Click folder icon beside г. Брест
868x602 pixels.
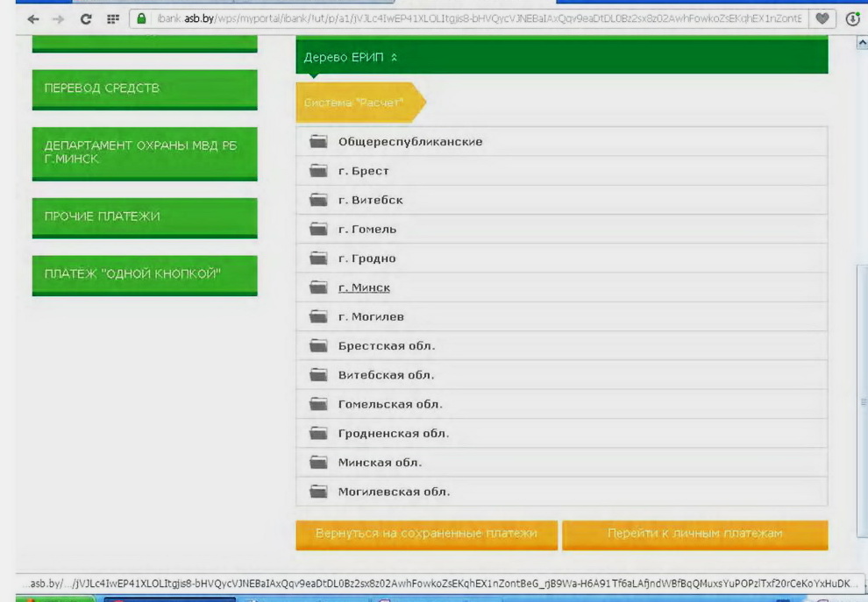coord(318,171)
